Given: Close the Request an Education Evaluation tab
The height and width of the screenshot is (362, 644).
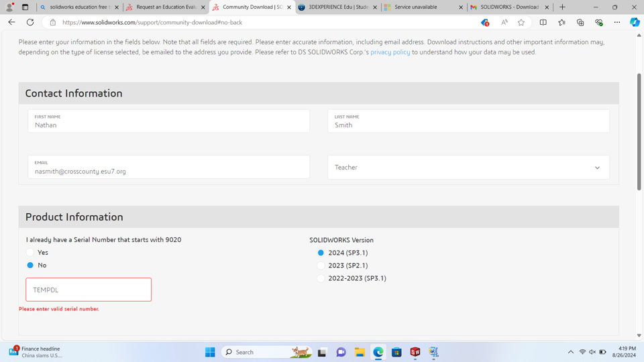Looking at the screenshot, I should tap(203, 7).
